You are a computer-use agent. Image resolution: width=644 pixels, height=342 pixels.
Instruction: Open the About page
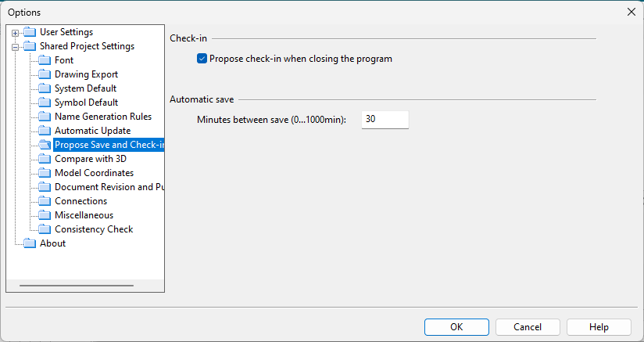coord(52,243)
